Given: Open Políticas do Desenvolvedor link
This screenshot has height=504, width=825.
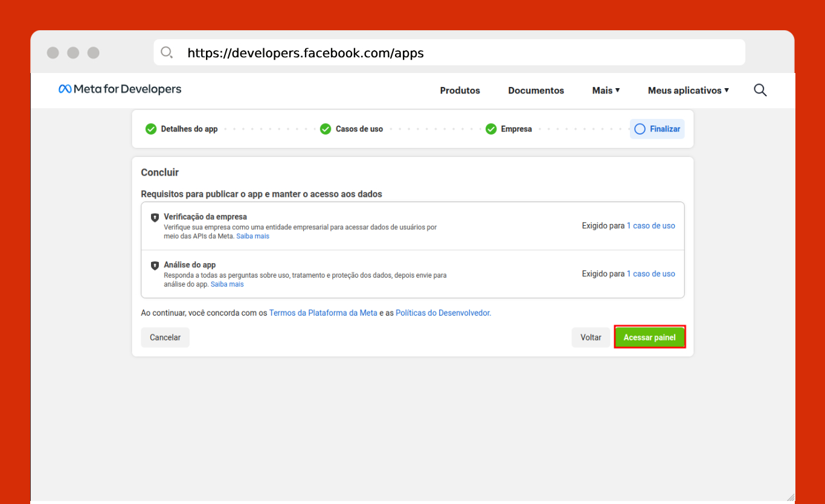Looking at the screenshot, I should (x=443, y=313).
